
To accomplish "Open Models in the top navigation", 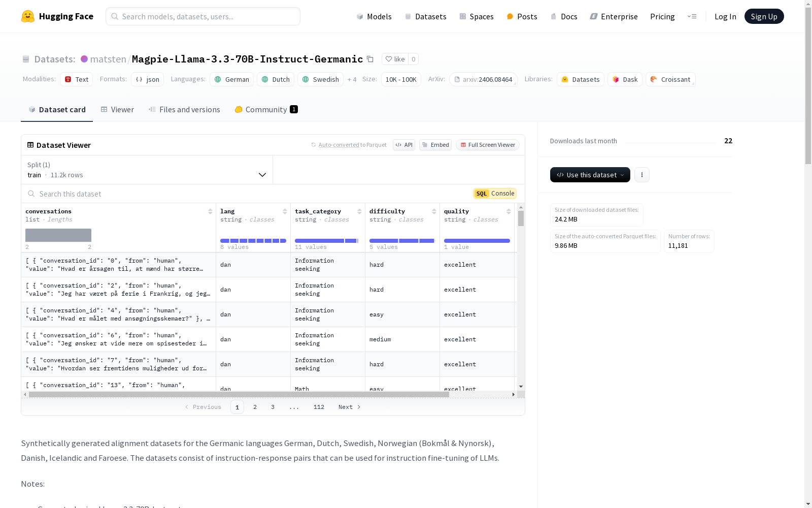I will (x=374, y=16).
